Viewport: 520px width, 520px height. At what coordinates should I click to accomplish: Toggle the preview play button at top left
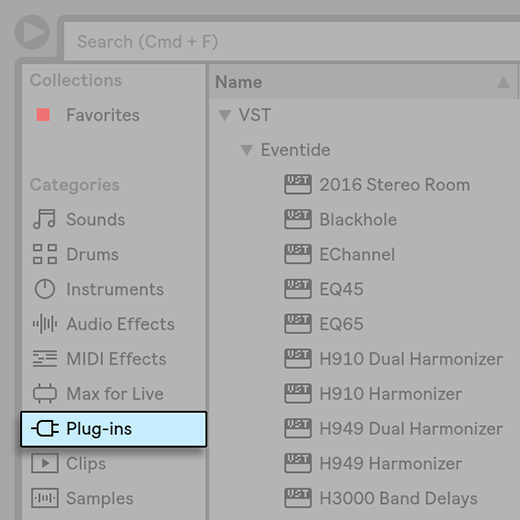(32, 32)
